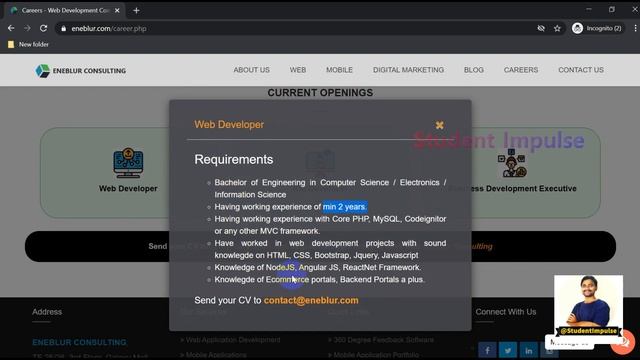Viewport: 640px width, 360px height.
Task: Open the ABOUT US menu item
Action: tap(251, 70)
